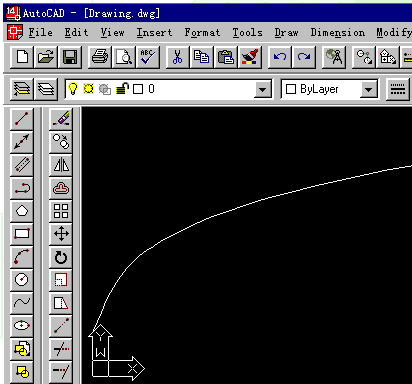This screenshot has height=384, width=412.
Task: Click the ByLayer color swatch
Action: (291, 89)
